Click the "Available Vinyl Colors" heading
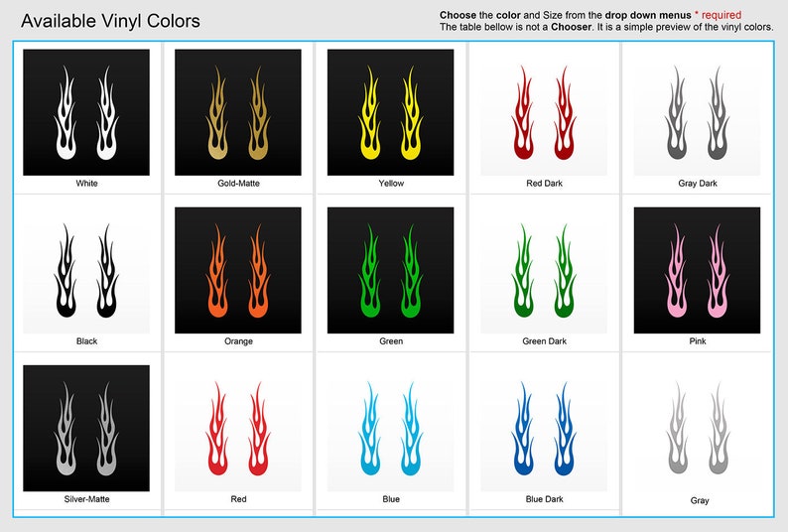This screenshot has width=788, height=532. (x=110, y=21)
